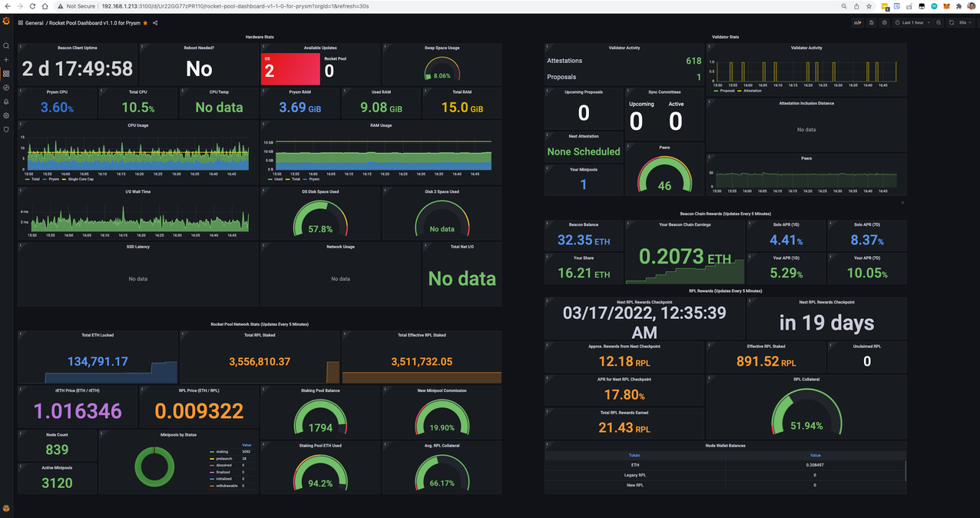Image resolution: width=980 pixels, height=518 pixels.
Task: Open the Grafana search sidebar icon
Action: 6,45
